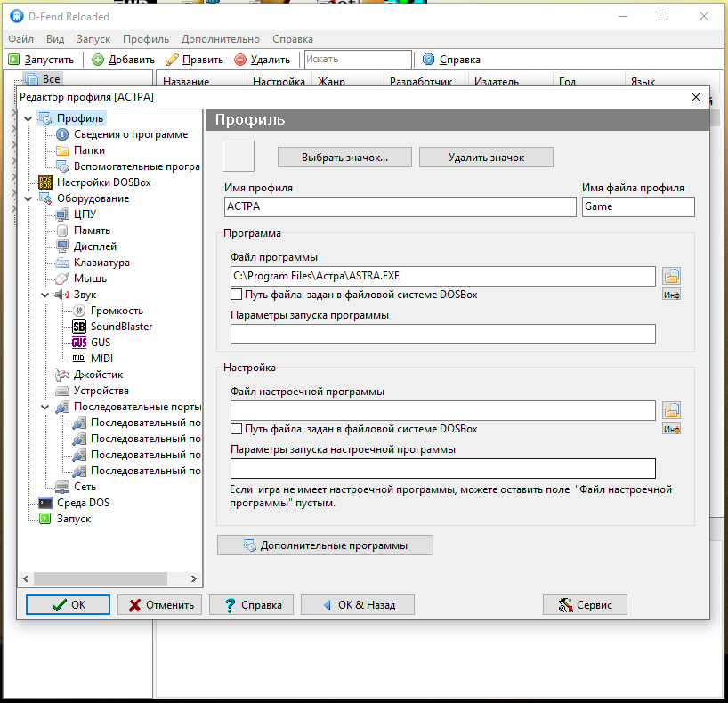728x703 pixels.
Task: Open the Сервис button
Action: [x=585, y=604]
